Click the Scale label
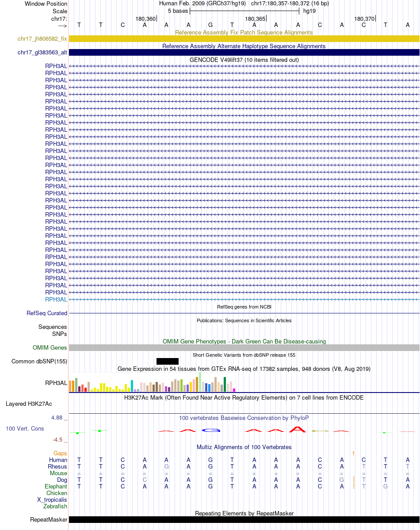This screenshot has width=420, height=530. (x=60, y=11)
